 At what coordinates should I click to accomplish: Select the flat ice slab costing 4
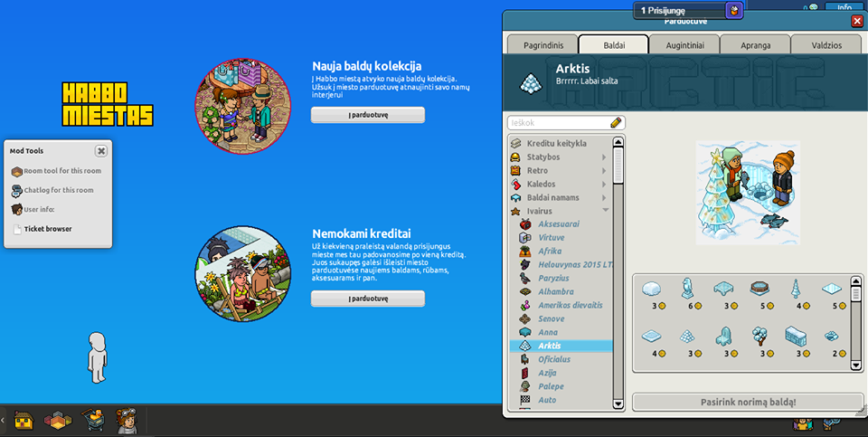pos(652,336)
